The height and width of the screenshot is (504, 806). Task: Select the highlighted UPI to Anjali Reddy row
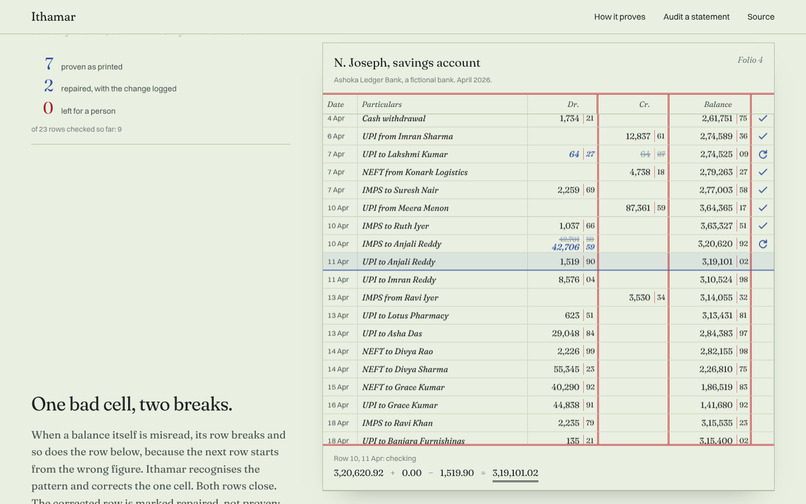coord(548,262)
